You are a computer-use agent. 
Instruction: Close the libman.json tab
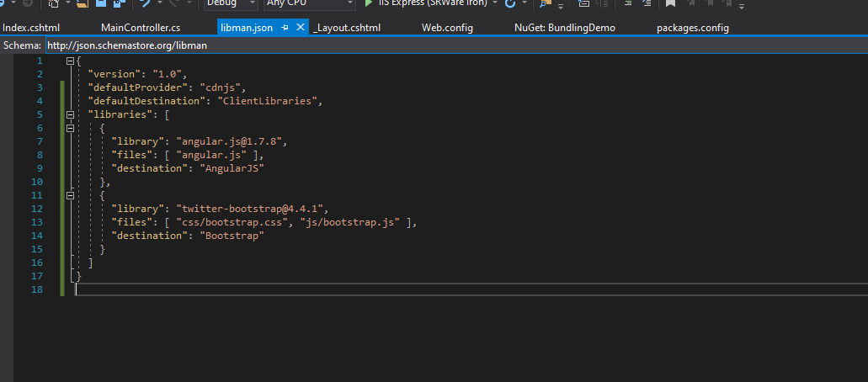[301, 27]
